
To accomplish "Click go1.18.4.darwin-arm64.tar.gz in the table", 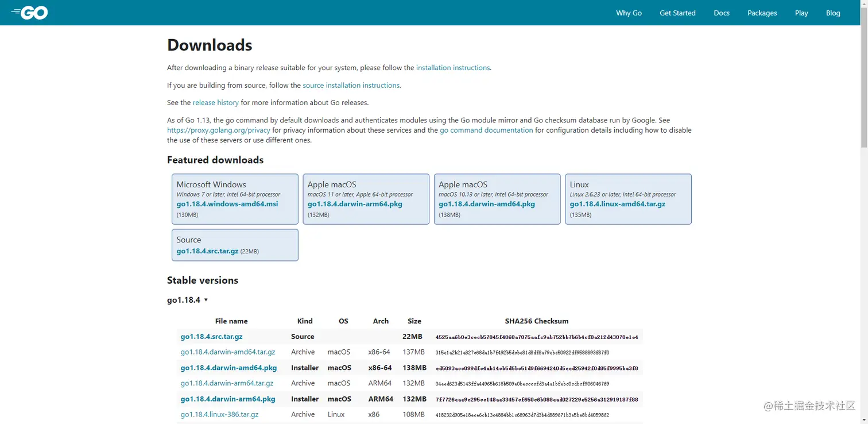I will pos(227,383).
